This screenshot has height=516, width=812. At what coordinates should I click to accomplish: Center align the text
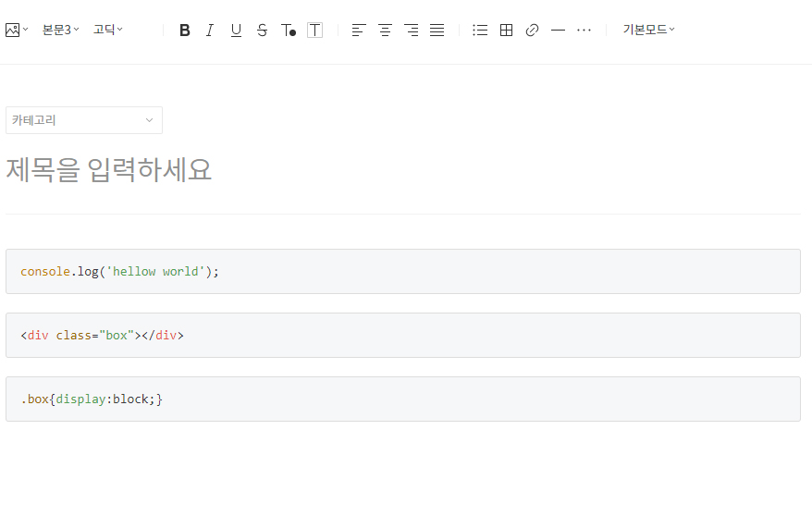pyautogui.click(x=385, y=31)
